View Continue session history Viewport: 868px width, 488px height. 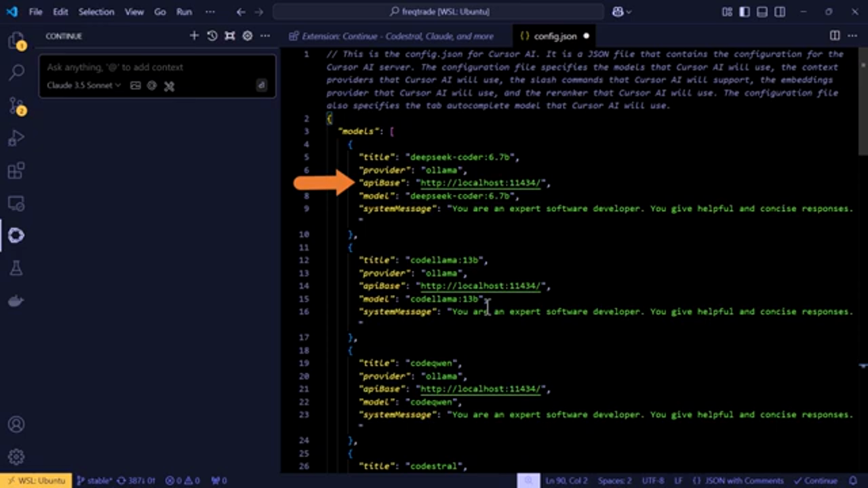click(212, 36)
